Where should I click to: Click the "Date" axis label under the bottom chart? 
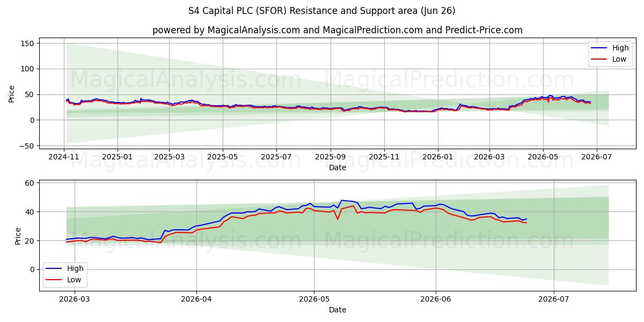[x=338, y=310]
